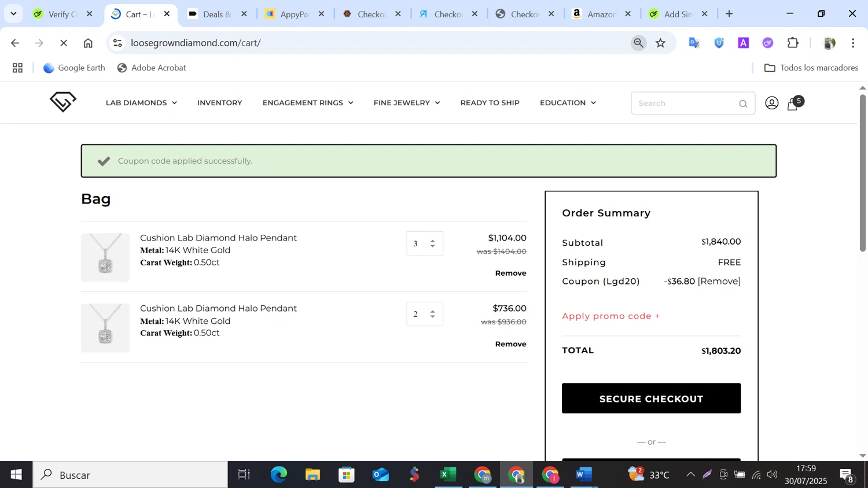The width and height of the screenshot is (868, 488).
Task: Stop page loading with the X button
Action: pyautogui.click(x=64, y=43)
